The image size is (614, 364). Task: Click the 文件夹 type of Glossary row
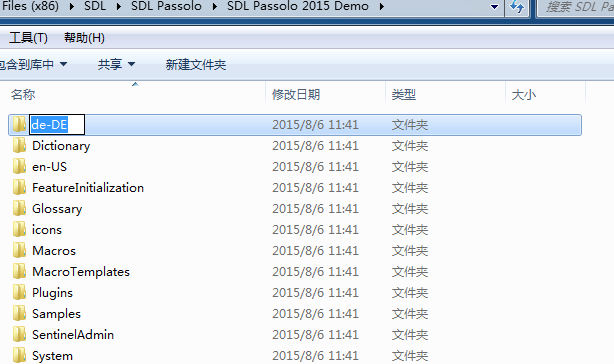[410, 209]
